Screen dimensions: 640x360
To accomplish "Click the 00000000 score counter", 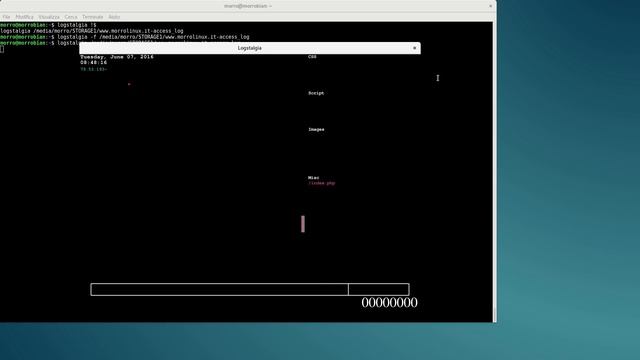I will (x=389, y=302).
